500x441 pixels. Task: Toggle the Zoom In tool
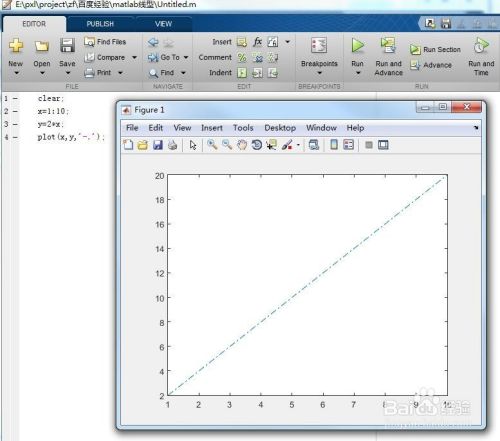point(212,145)
